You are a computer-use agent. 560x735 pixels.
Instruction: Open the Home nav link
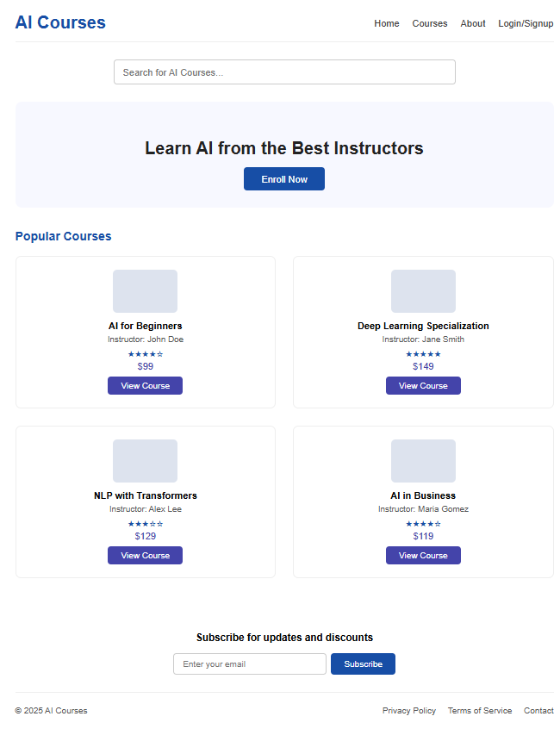coord(387,23)
